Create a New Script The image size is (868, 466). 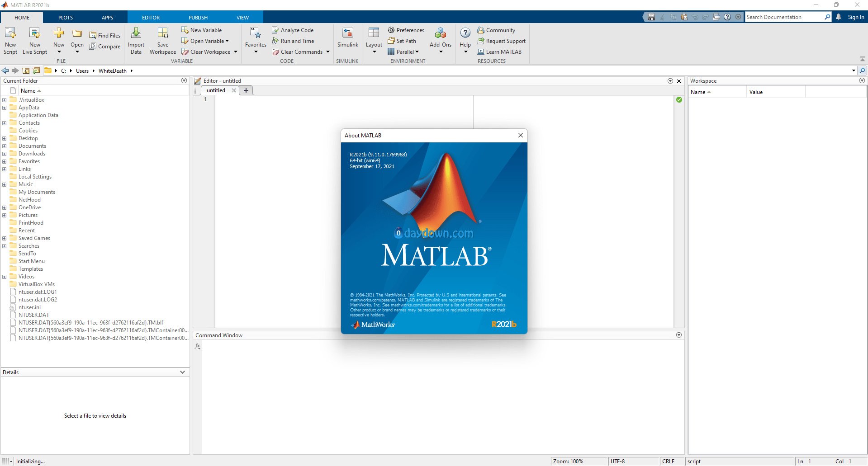pyautogui.click(x=10, y=41)
